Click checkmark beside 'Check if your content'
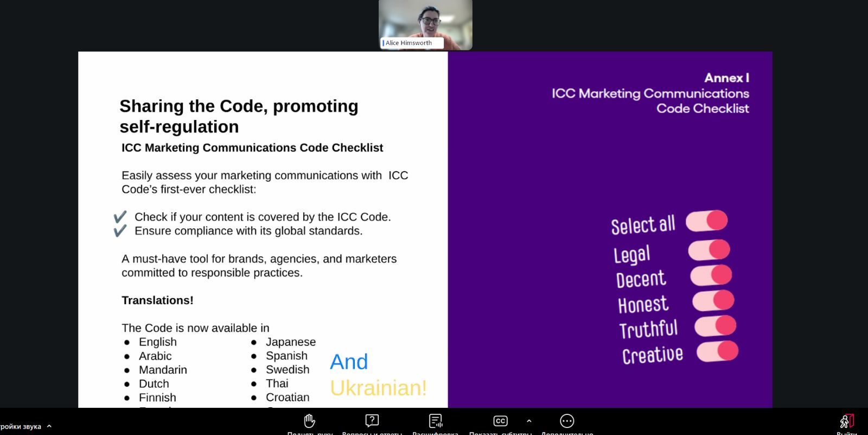This screenshot has width=868, height=435. (x=120, y=217)
